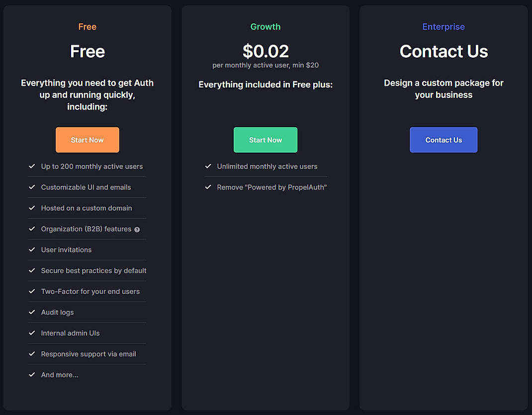Click the checkmark next to 'Two-Factor for your end users'
Image resolution: width=532 pixels, height=415 pixels.
coord(32,291)
